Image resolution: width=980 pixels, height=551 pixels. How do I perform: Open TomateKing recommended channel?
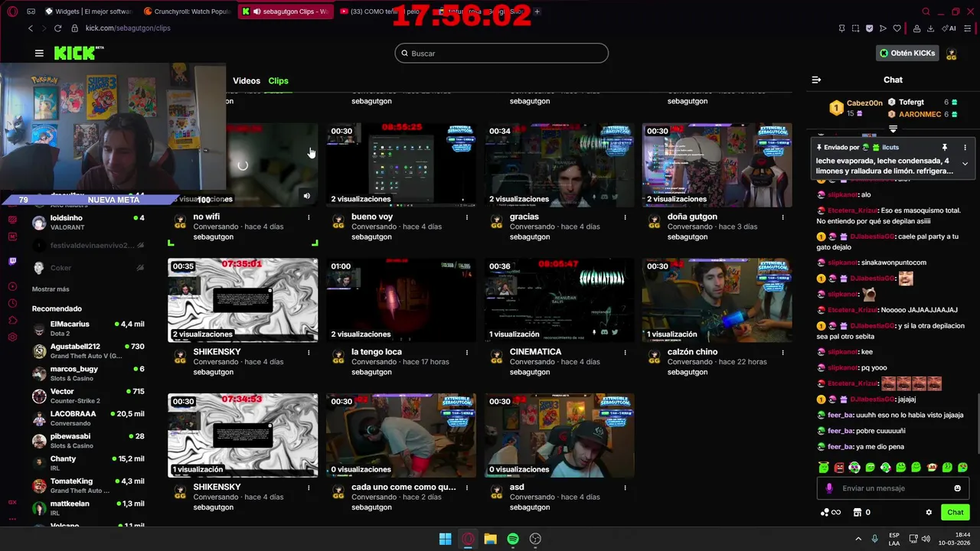(x=88, y=485)
